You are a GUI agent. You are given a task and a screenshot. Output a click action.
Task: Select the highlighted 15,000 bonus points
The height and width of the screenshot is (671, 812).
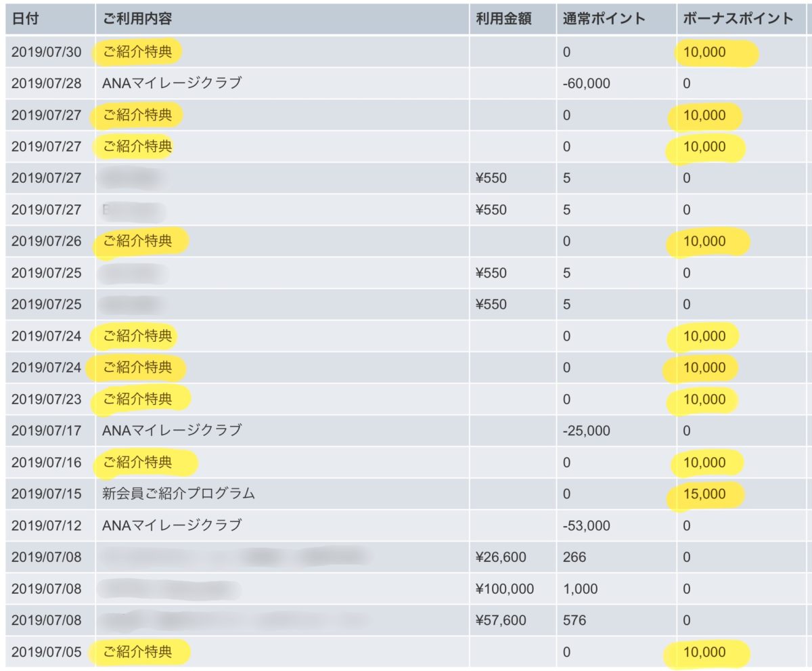click(x=704, y=494)
